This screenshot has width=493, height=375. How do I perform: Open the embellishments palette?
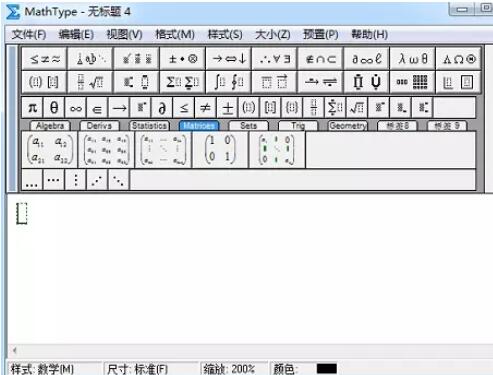pyautogui.click(x=136, y=59)
